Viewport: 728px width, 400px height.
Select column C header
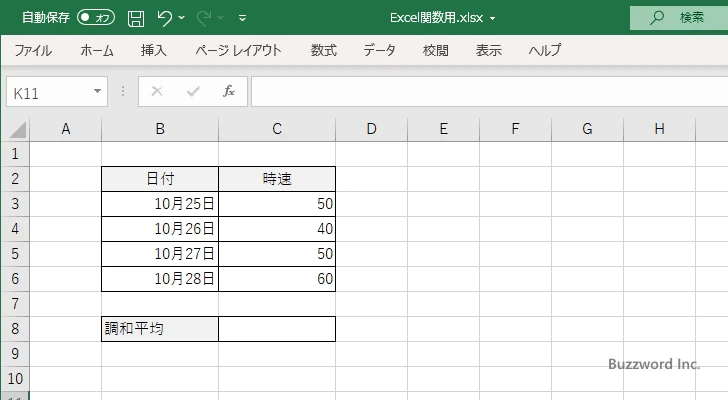277,129
